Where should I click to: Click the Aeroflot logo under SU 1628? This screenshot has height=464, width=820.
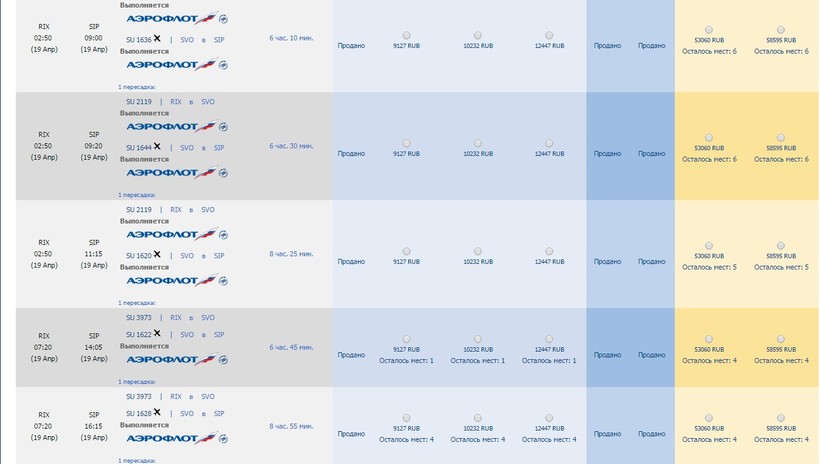tap(177, 437)
